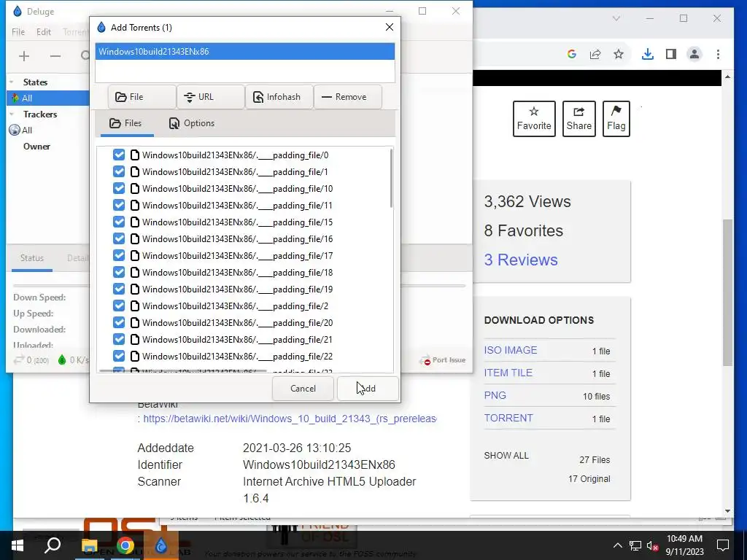This screenshot has width=747, height=560.
Task: Click the connections icon in Deluge status bar
Action: (18, 360)
